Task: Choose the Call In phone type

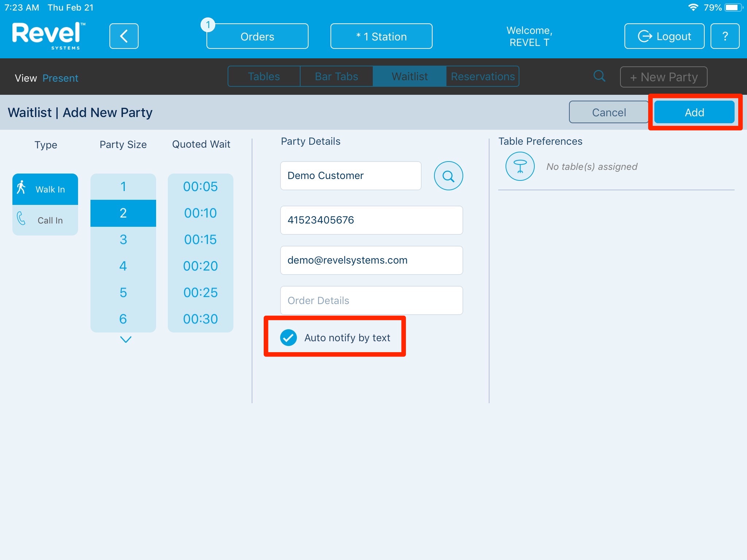Action: point(45,220)
